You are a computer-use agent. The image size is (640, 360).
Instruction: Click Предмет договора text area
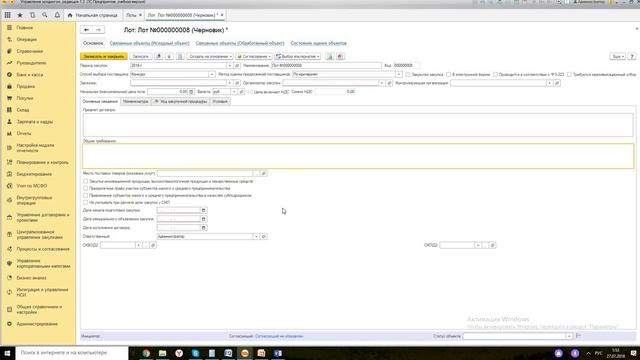point(358,124)
